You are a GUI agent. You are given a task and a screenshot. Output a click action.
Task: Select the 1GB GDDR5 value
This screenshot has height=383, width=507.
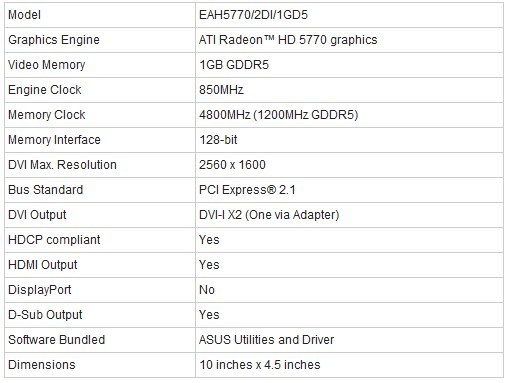pyautogui.click(x=234, y=65)
